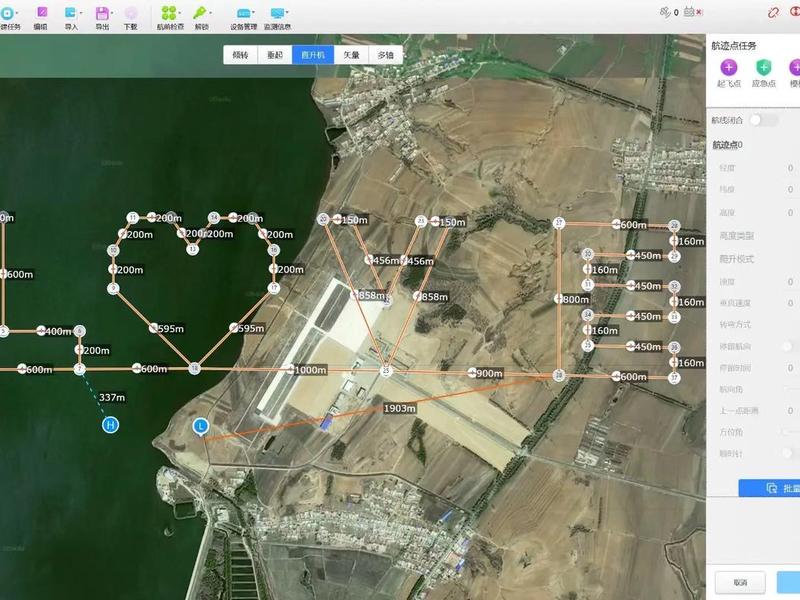
Task: Expand the dropdown arrow beside 导出
Action: point(112,12)
